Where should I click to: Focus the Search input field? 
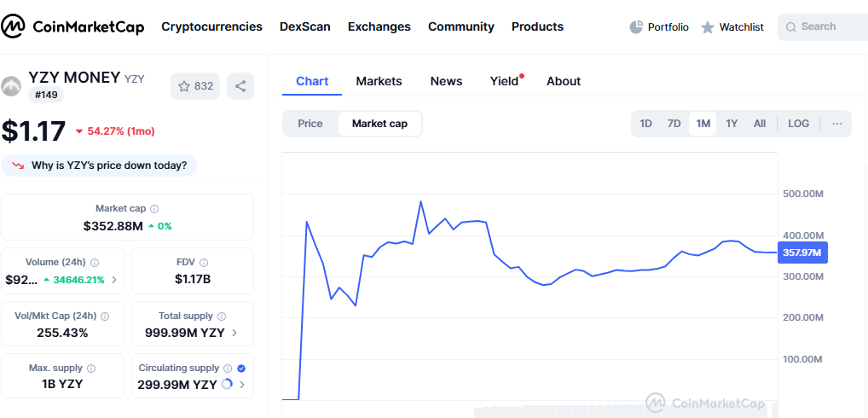(x=823, y=27)
